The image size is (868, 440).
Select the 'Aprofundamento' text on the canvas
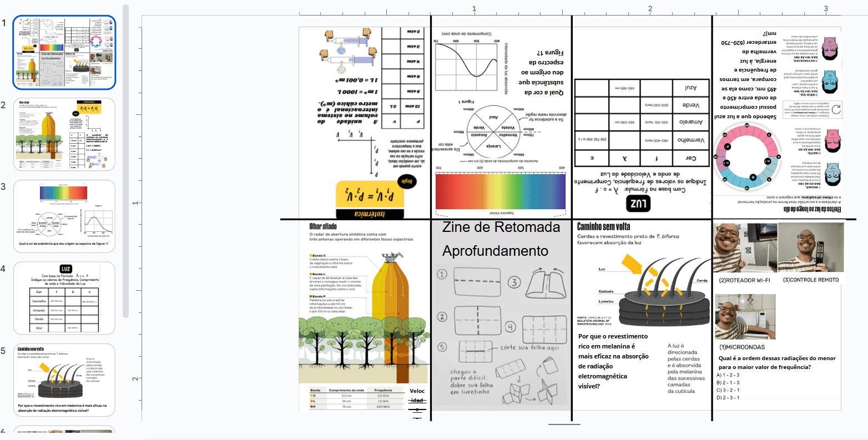(495, 251)
